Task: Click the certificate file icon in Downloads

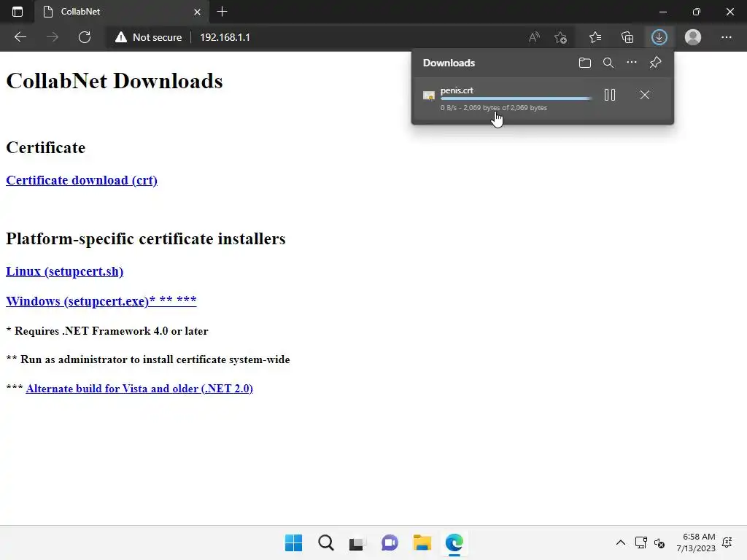Action: tap(429, 96)
